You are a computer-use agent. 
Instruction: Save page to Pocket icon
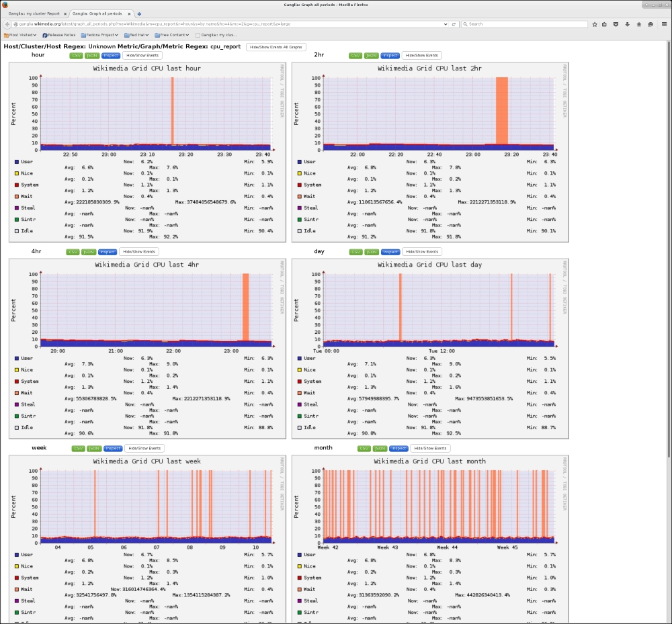click(x=616, y=24)
